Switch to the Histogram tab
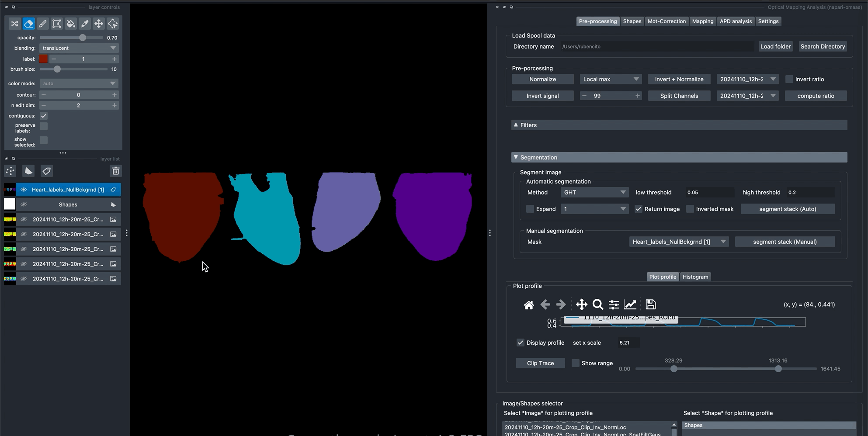This screenshot has height=436, width=868. tap(695, 277)
